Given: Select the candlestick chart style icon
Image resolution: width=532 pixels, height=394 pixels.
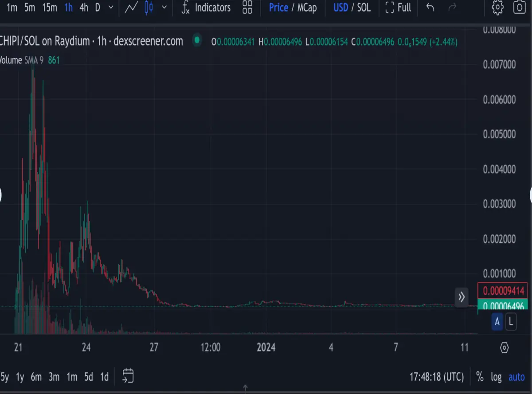Looking at the screenshot, I should pyautogui.click(x=149, y=8).
